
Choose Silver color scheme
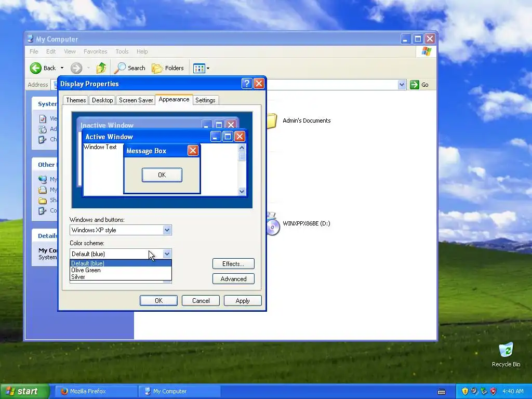tap(121, 277)
